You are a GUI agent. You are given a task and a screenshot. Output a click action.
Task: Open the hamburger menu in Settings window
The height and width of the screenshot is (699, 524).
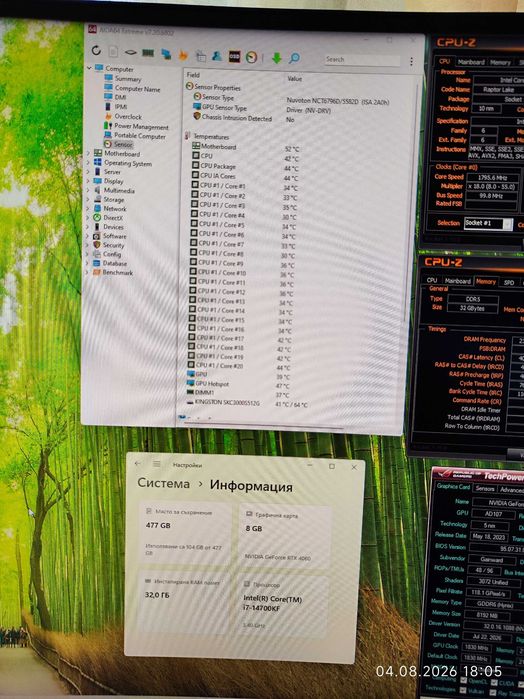click(x=157, y=465)
